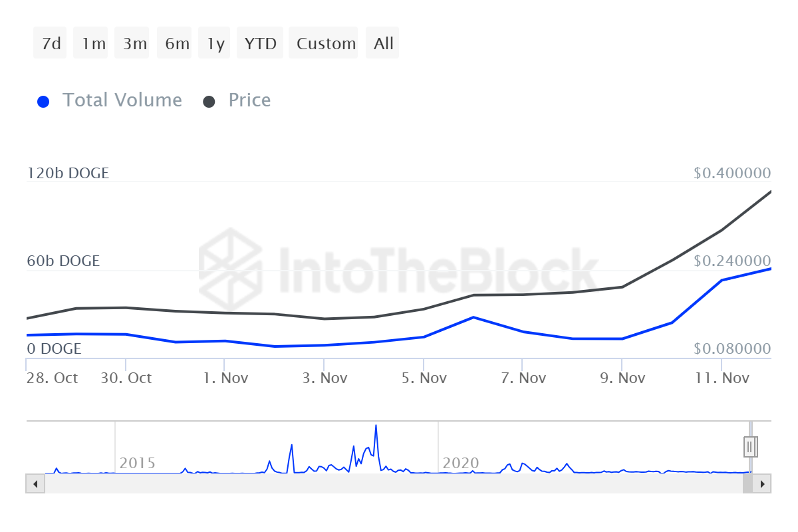The width and height of the screenshot is (798, 532).
Task: Toggle the Price series legend
Action: tap(249, 100)
